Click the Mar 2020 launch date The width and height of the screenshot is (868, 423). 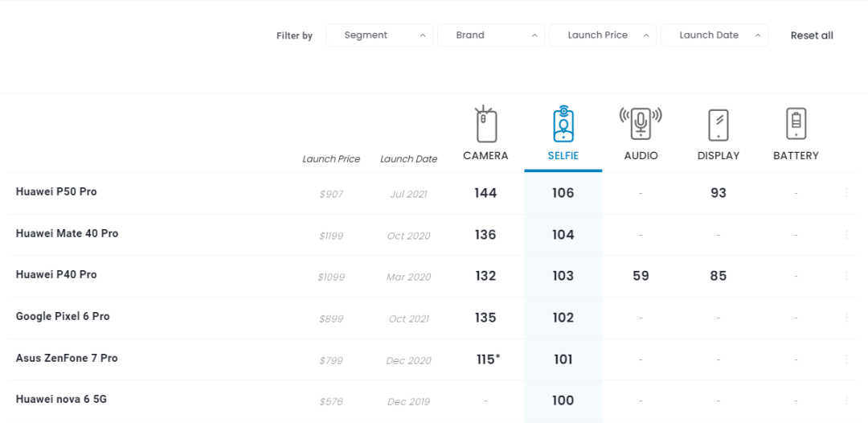[408, 277]
